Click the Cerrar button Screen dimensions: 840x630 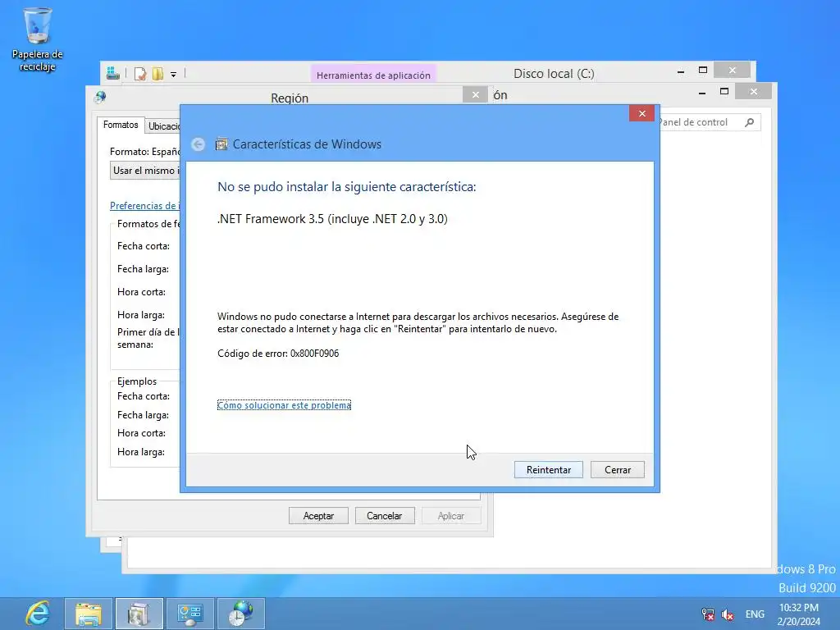point(618,470)
